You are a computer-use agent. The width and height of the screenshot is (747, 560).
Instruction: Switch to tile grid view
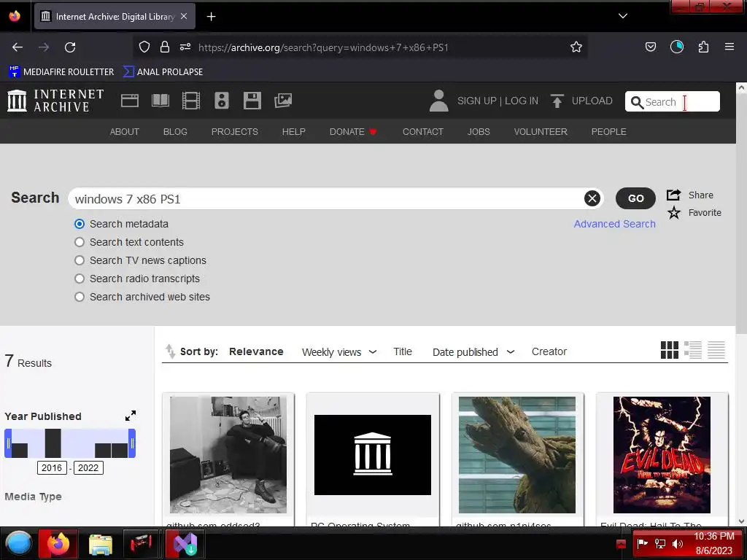pyautogui.click(x=670, y=350)
